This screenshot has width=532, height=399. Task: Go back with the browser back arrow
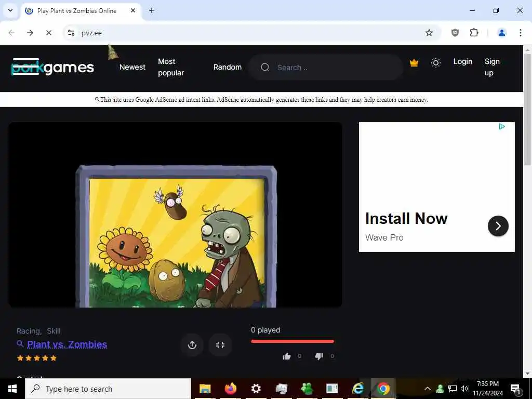pos(11,33)
